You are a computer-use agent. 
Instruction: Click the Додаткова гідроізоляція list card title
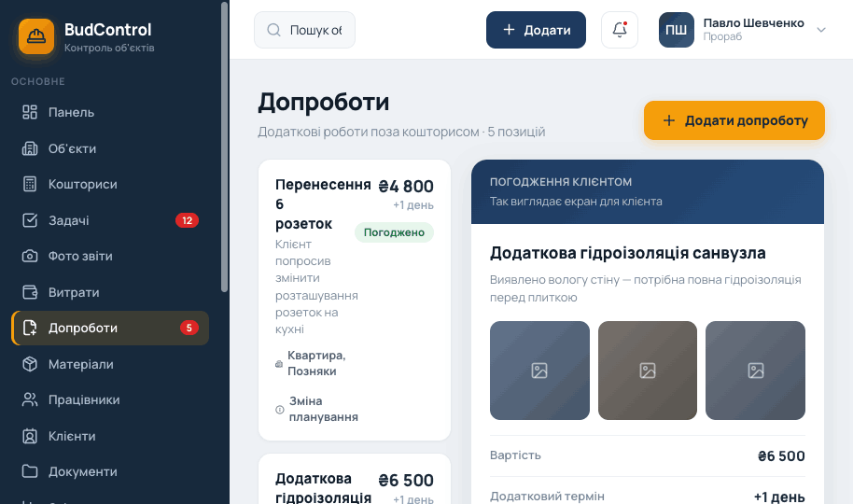(323, 488)
